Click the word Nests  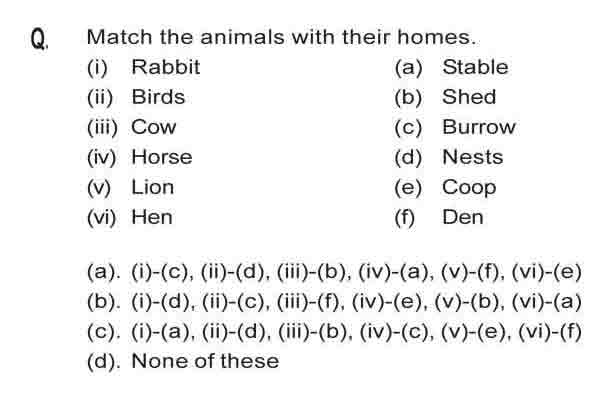click(473, 157)
